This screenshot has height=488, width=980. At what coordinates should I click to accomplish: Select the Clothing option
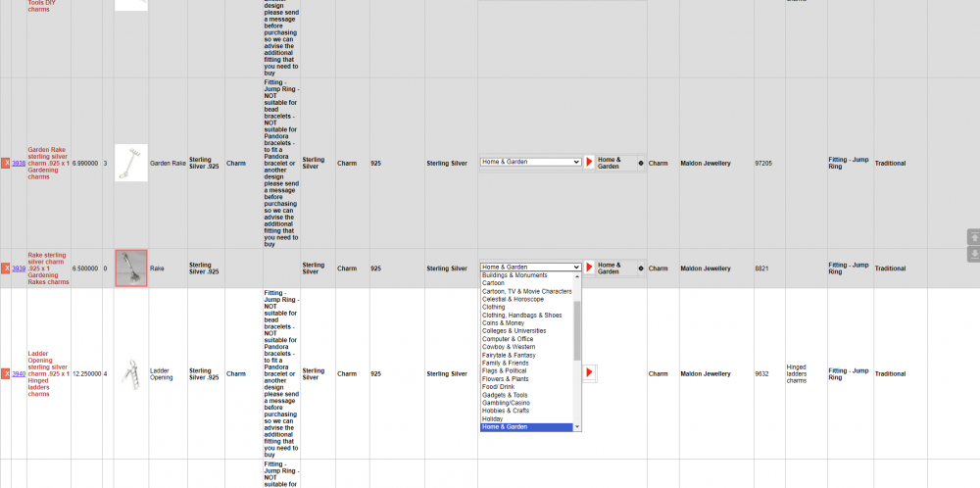[527, 308]
